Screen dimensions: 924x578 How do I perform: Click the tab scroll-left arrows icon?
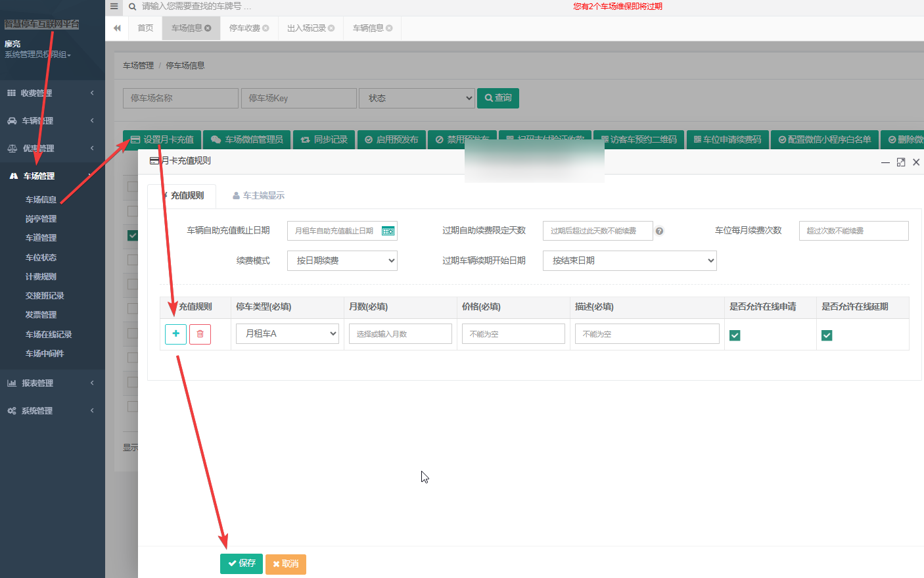[x=117, y=28]
